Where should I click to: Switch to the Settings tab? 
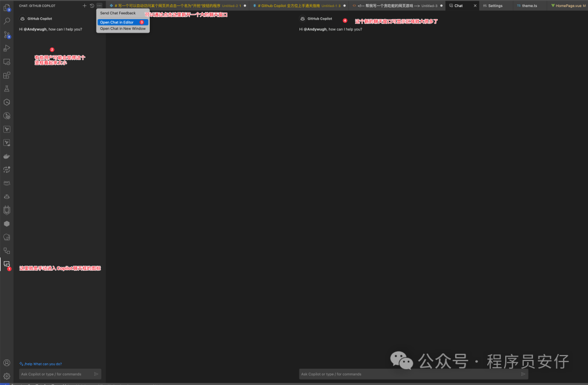pyautogui.click(x=495, y=5)
